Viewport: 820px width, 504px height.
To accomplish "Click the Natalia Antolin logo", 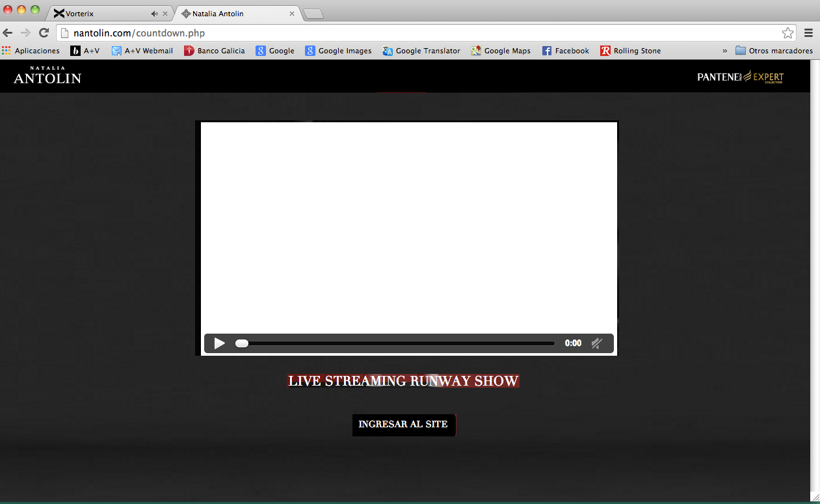I will point(47,75).
